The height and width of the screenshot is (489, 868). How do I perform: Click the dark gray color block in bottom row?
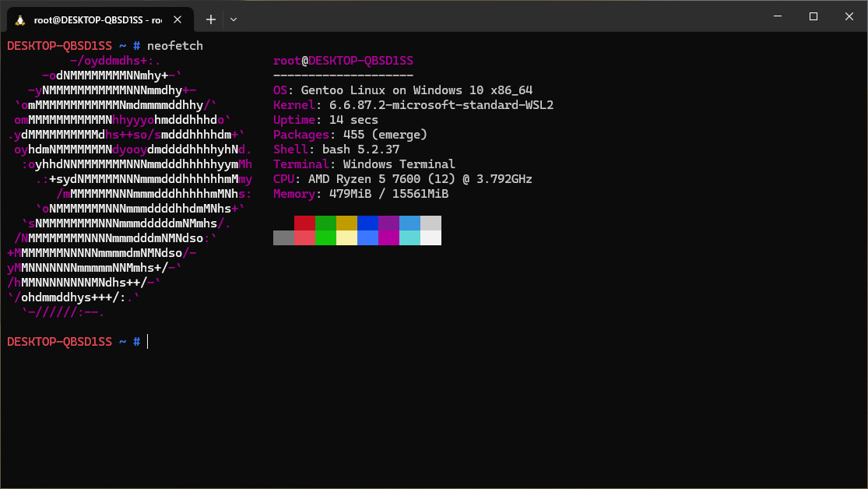tap(283, 237)
